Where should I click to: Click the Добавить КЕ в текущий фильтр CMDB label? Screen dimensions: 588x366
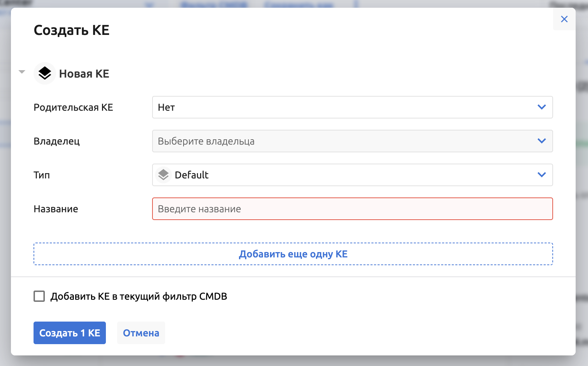[x=139, y=297]
